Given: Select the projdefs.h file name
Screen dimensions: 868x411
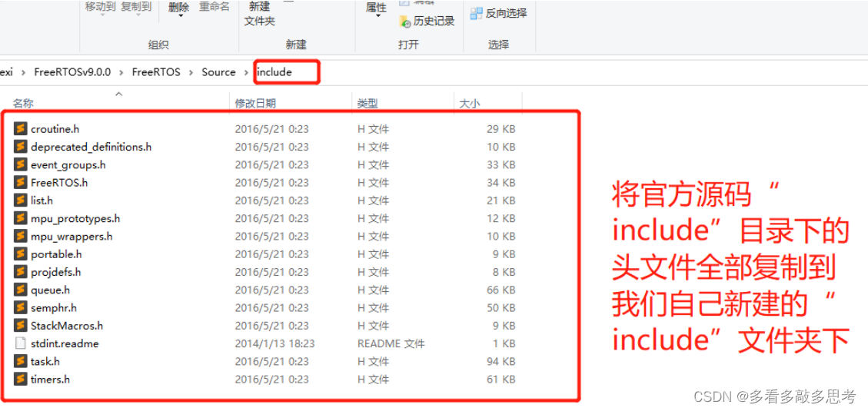Looking at the screenshot, I should [56, 272].
